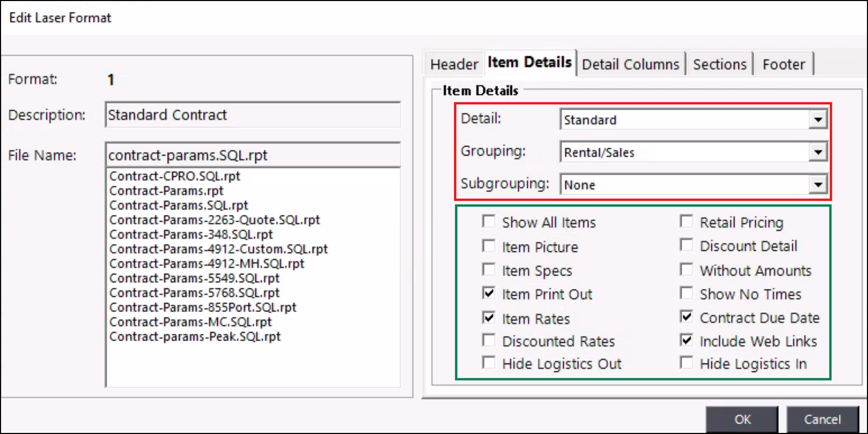Enable Hide Logistics In checkbox
Screen dimensions: 868x434
point(686,363)
